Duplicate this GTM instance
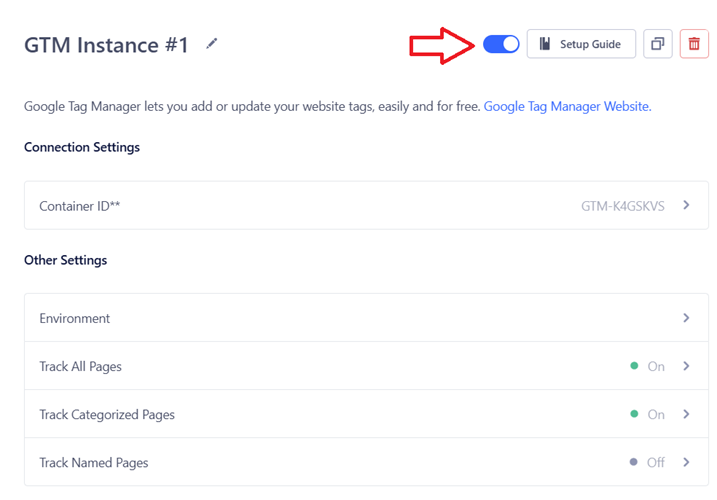The height and width of the screenshot is (500, 717). pyautogui.click(x=658, y=44)
